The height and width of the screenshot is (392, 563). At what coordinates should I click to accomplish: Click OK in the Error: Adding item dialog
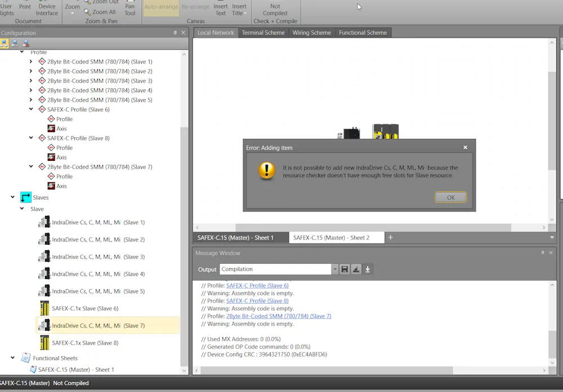click(450, 197)
